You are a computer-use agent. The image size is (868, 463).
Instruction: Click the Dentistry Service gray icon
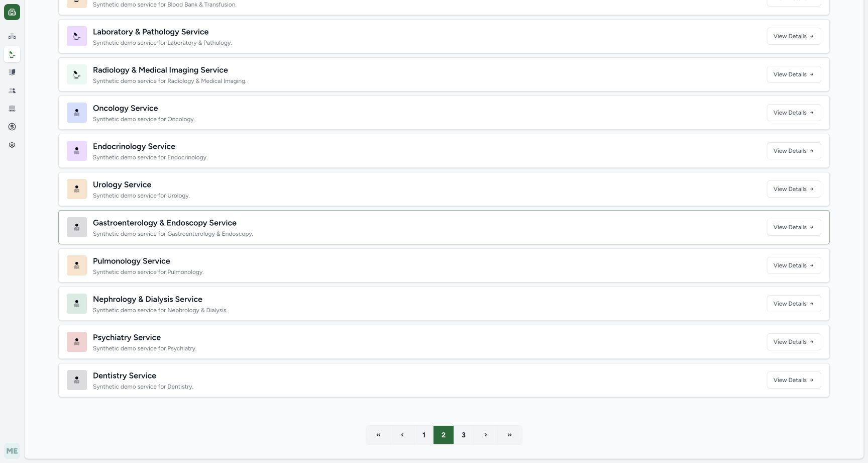(77, 380)
